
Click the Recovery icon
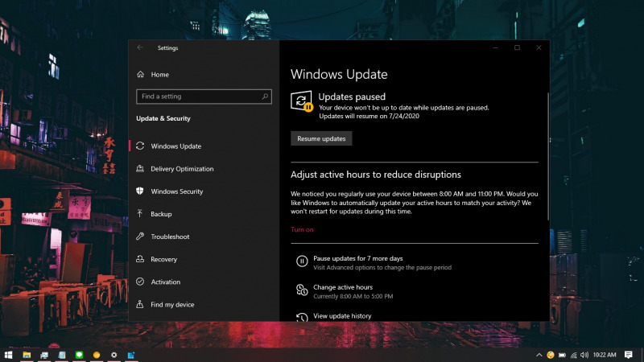[x=140, y=258]
